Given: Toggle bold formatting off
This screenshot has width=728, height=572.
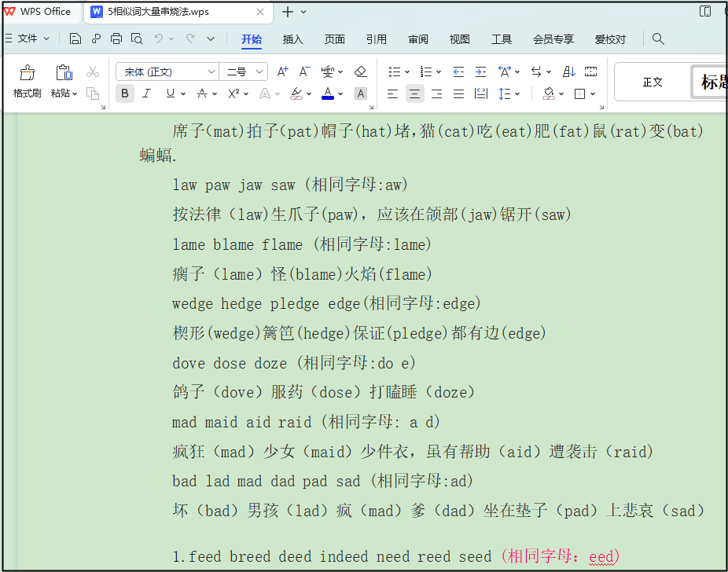Looking at the screenshot, I should 124,93.
